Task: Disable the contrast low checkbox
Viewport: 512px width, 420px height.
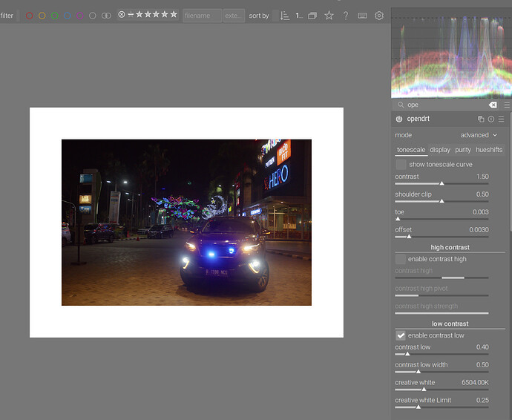Action: [401, 335]
